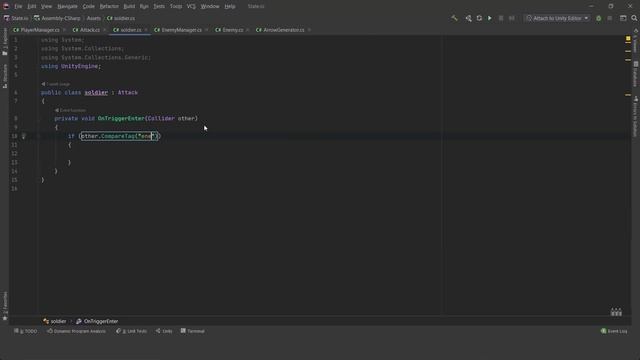Screen dimensions: 640x360
Task: Click the Rider app logo icon
Action: coord(6,6)
